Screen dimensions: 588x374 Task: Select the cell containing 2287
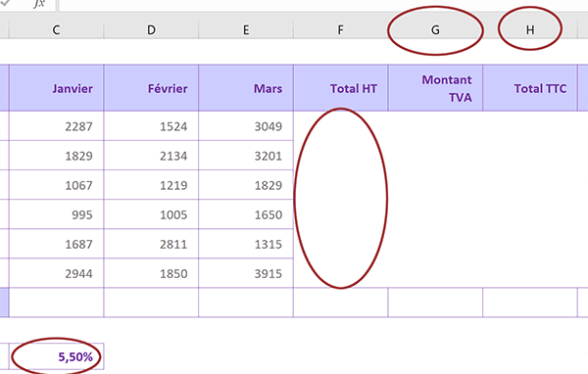tap(56, 126)
